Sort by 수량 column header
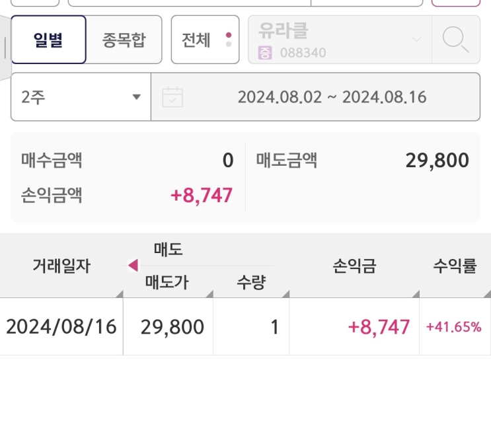491x448 pixels. tap(251, 282)
